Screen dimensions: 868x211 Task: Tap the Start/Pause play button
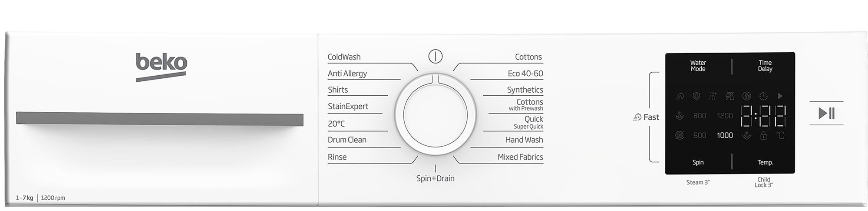826,114
